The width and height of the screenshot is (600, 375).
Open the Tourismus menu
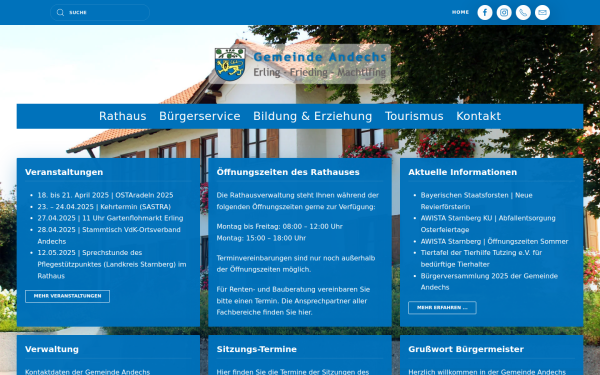click(x=414, y=116)
